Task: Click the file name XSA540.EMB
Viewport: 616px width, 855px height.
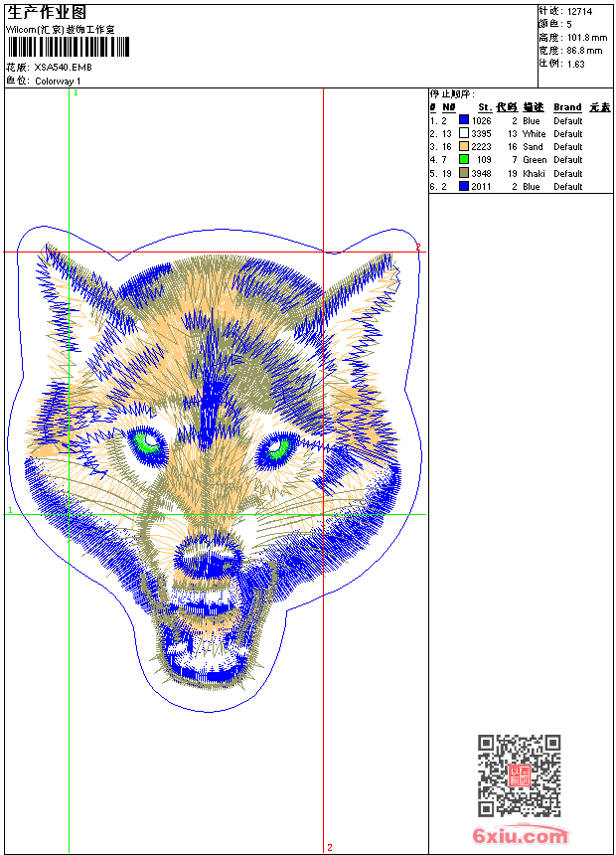Action: [64, 68]
